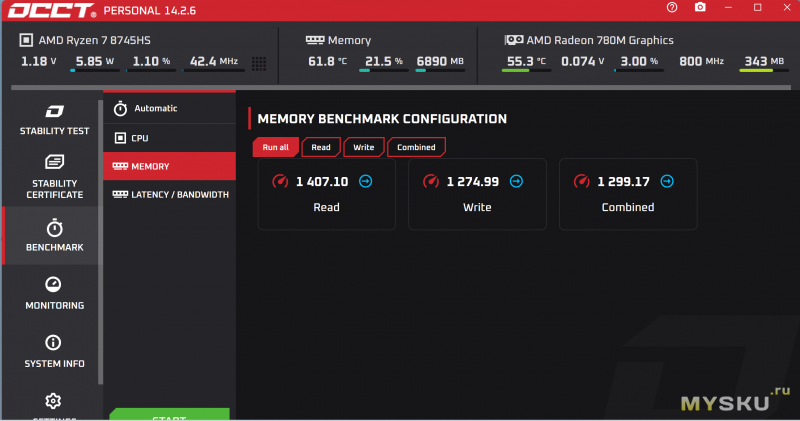The height and width of the screenshot is (421, 800).
Task: Open Read score details arrow
Action: point(365,181)
